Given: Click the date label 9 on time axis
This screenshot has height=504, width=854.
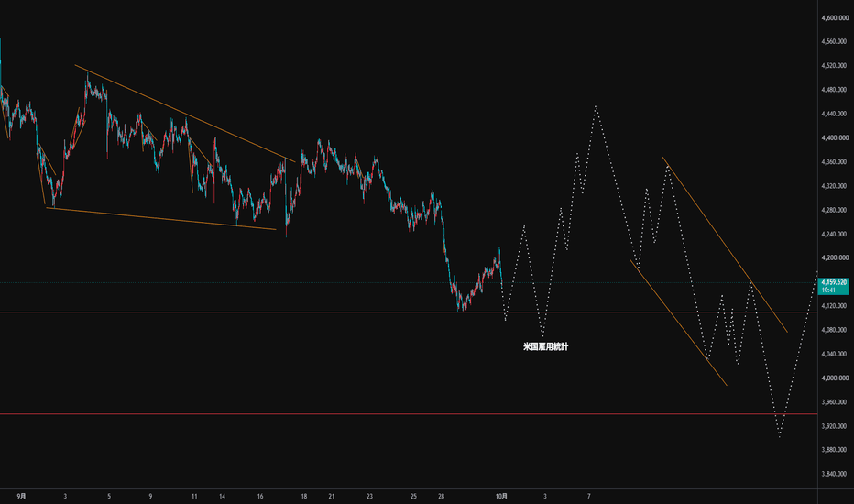Looking at the screenshot, I should pyautogui.click(x=151, y=497).
